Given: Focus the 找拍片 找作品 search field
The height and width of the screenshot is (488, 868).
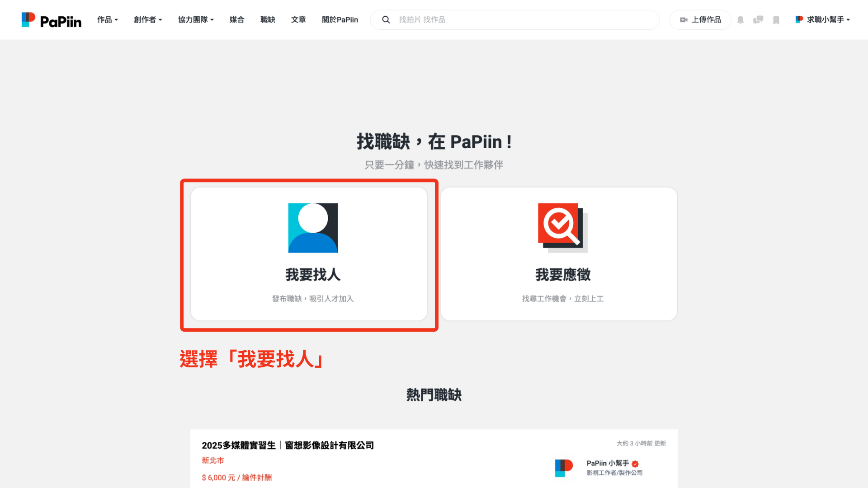Looking at the screenshot, I should pos(520,20).
